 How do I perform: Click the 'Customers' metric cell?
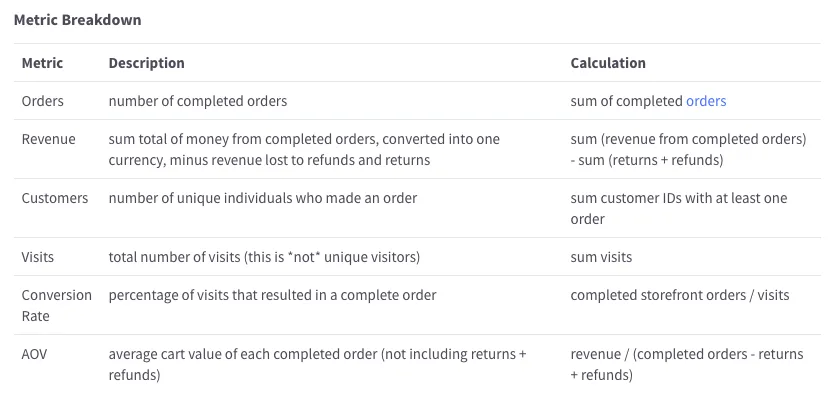coord(55,198)
